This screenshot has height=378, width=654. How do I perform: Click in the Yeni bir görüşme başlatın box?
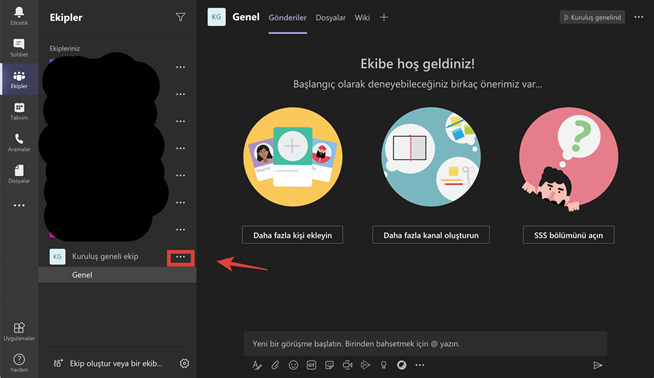[x=425, y=344]
